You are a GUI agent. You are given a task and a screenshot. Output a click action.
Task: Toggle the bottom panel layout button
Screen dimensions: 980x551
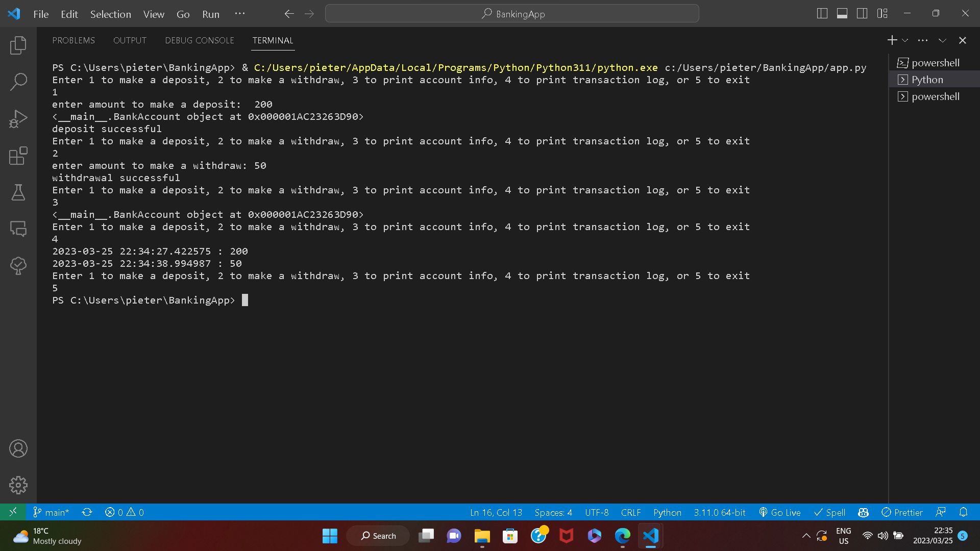point(842,14)
